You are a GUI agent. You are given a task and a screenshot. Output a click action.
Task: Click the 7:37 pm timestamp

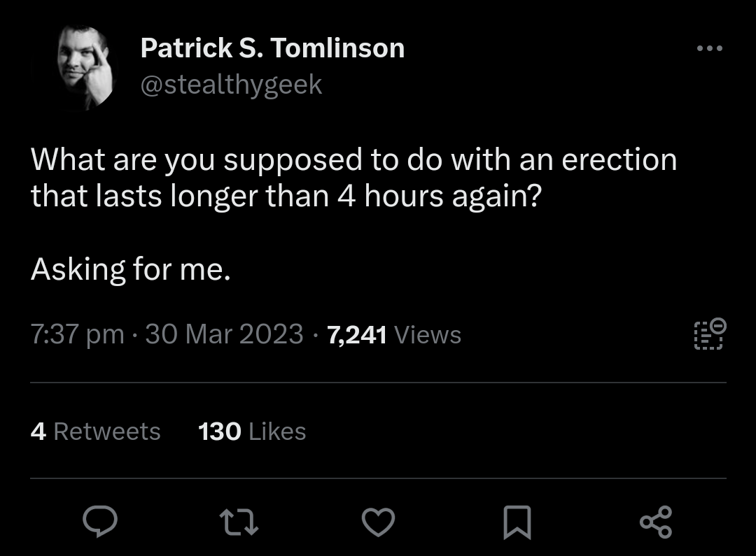tap(77, 334)
